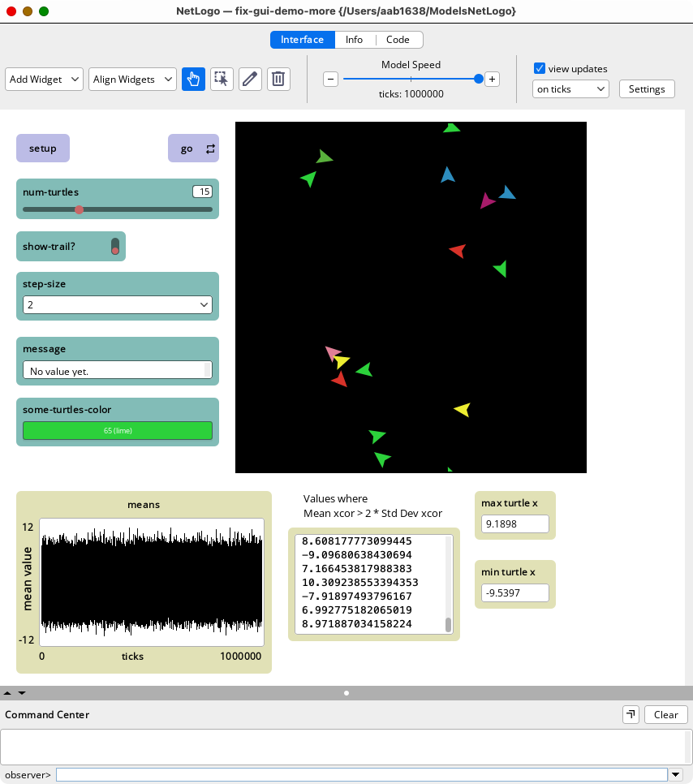Flip the show-trail? switch
The width and height of the screenshot is (693, 784).
tap(115, 246)
